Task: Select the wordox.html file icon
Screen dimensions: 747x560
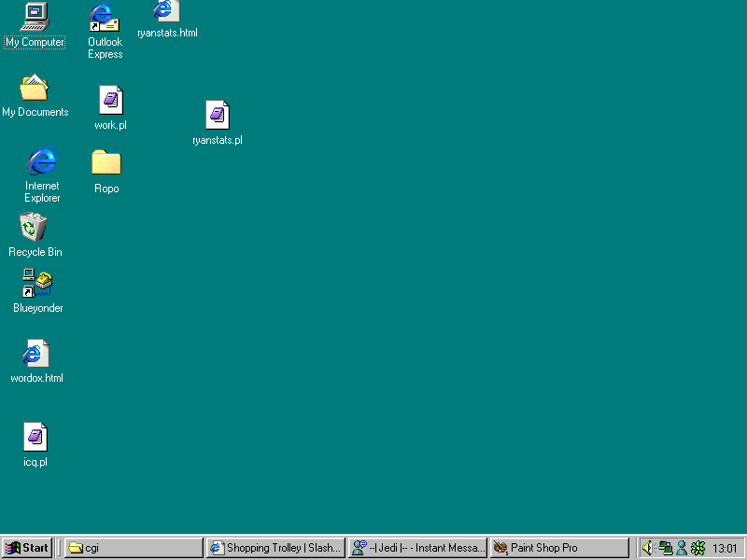Action: (x=35, y=355)
